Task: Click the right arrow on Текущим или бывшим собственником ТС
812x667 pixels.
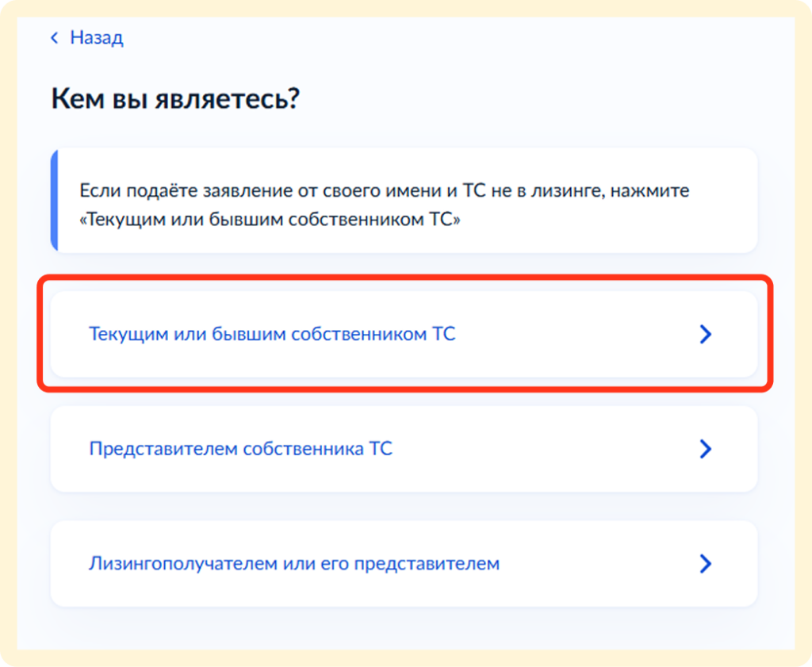Action: (705, 334)
